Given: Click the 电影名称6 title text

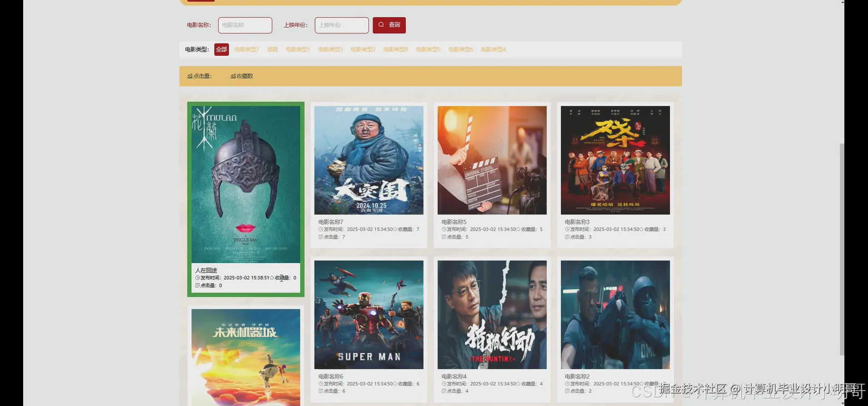Looking at the screenshot, I should pyautogui.click(x=331, y=376).
